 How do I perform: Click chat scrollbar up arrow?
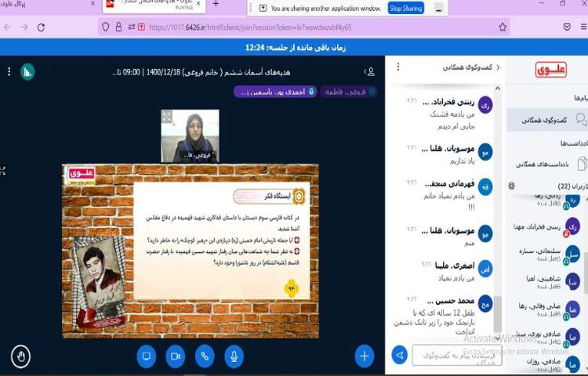pyautogui.click(x=498, y=89)
